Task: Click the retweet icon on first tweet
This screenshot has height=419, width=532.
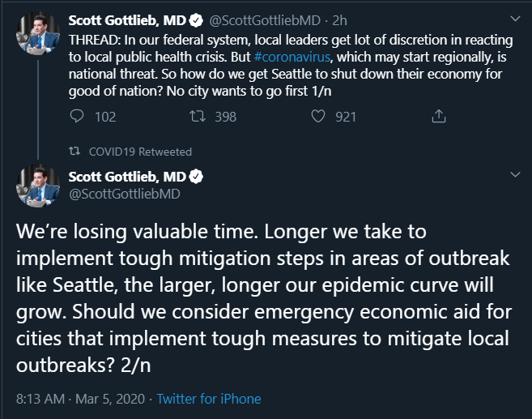Action: (x=197, y=116)
